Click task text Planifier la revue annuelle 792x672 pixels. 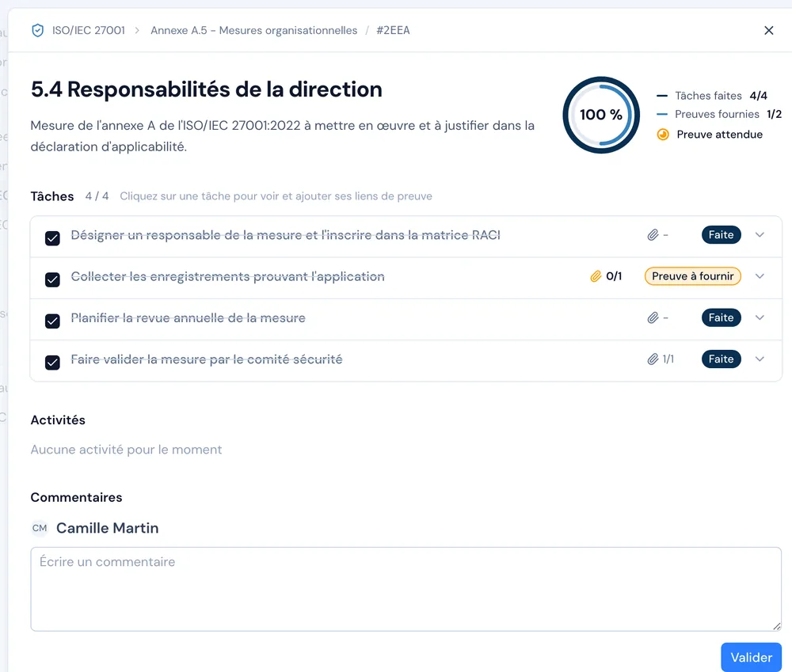click(188, 317)
